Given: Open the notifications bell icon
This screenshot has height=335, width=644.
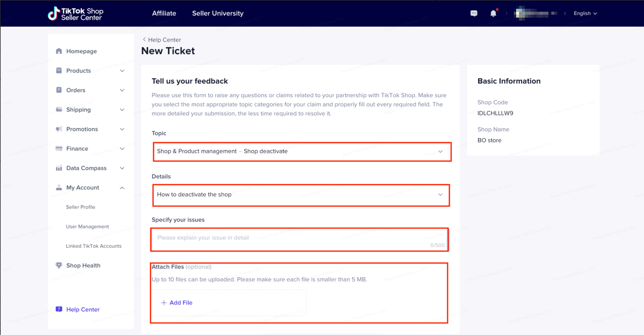Looking at the screenshot, I should [493, 14].
